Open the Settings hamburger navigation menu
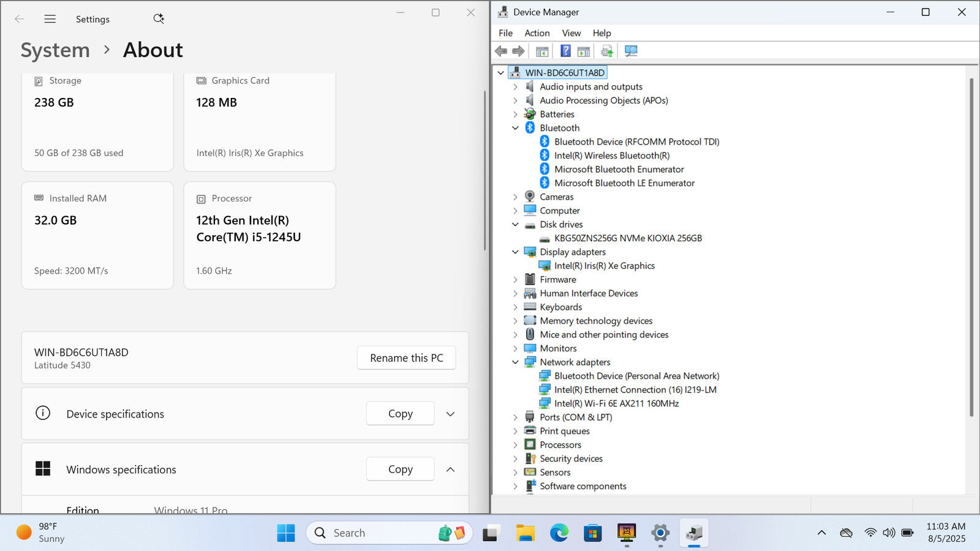Image resolution: width=980 pixels, height=551 pixels. (50, 19)
